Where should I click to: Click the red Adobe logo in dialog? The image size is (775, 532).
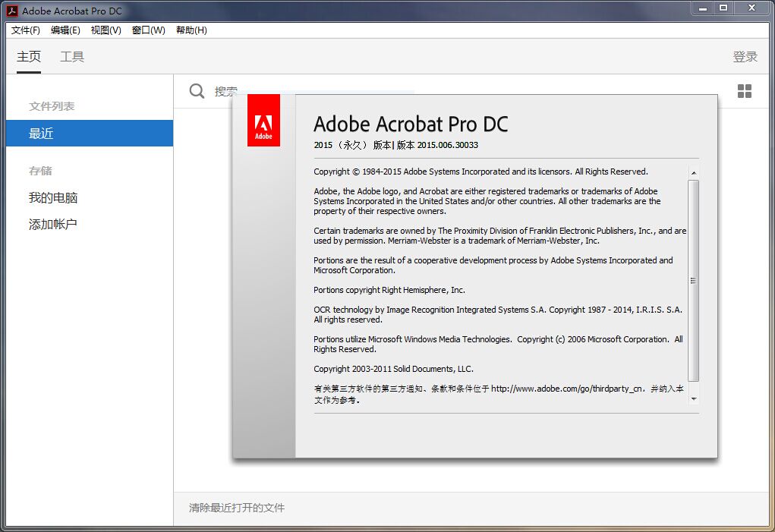click(x=263, y=121)
